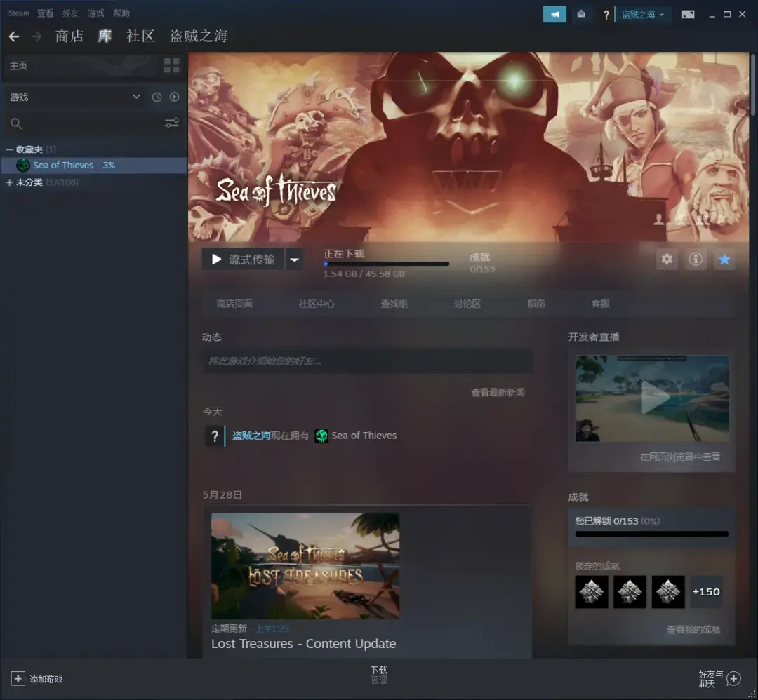Open the Lost Treasures news image

pos(305,566)
